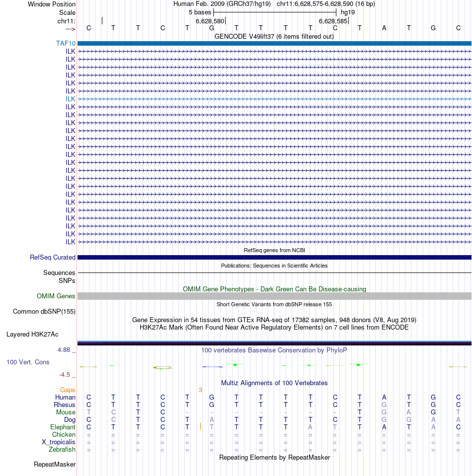Click the Common dbSNP(155) label

(44, 312)
